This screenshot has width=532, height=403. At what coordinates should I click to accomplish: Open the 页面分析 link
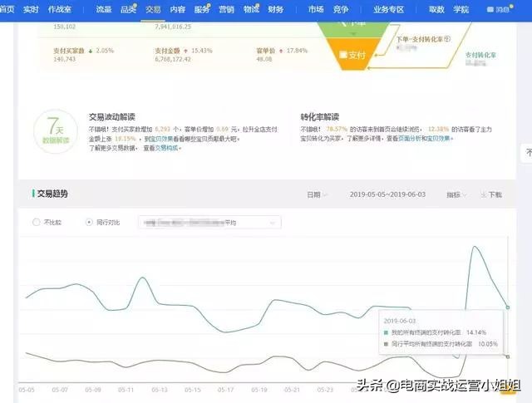[410, 139]
